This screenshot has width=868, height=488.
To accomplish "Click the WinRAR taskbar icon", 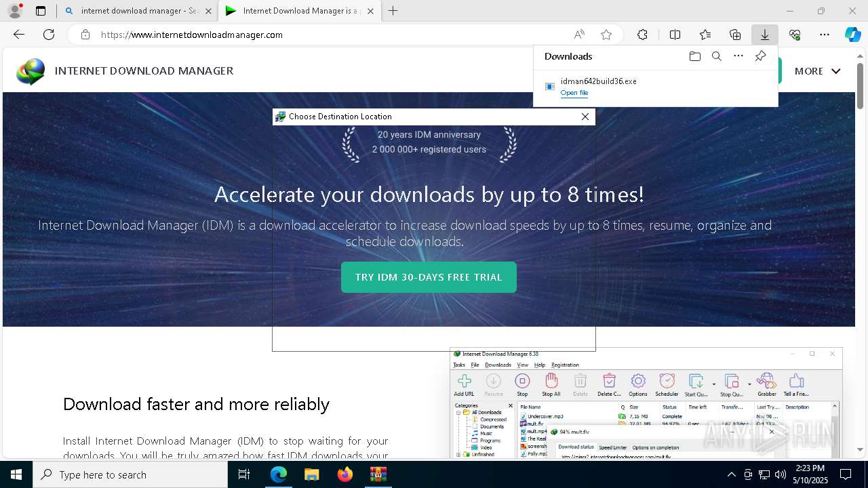I will click(378, 474).
